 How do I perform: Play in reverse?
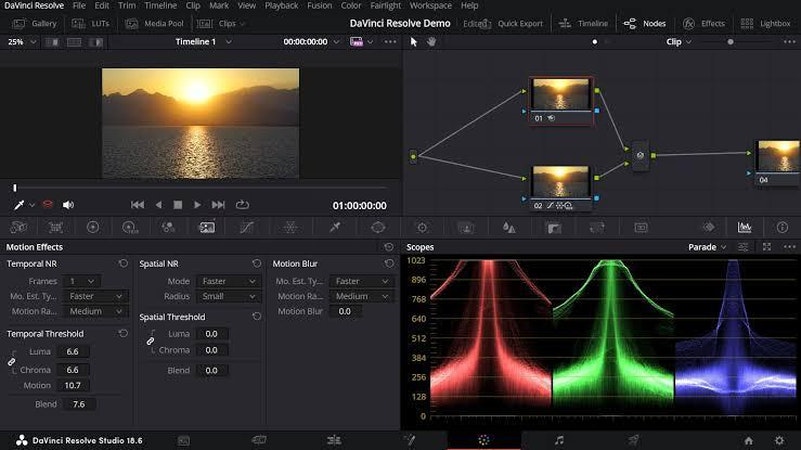tap(158, 205)
